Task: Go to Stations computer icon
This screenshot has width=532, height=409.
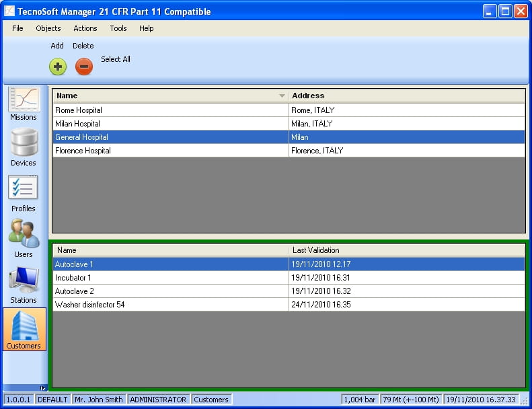Action: click(x=24, y=283)
